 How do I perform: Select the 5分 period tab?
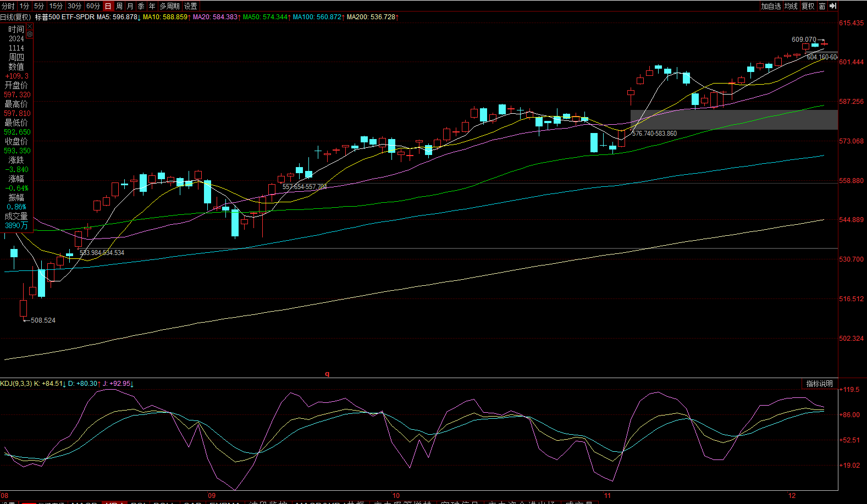[39, 6]
